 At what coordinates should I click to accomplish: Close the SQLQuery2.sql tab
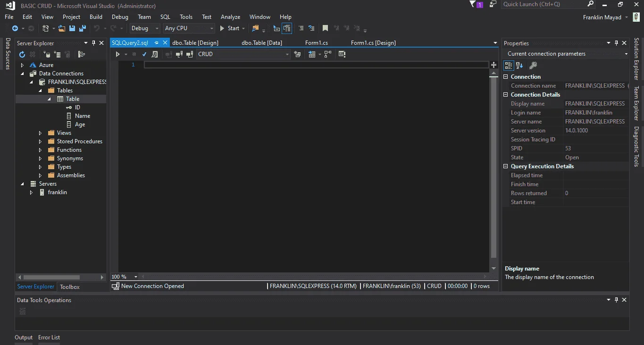pos(165,42)
